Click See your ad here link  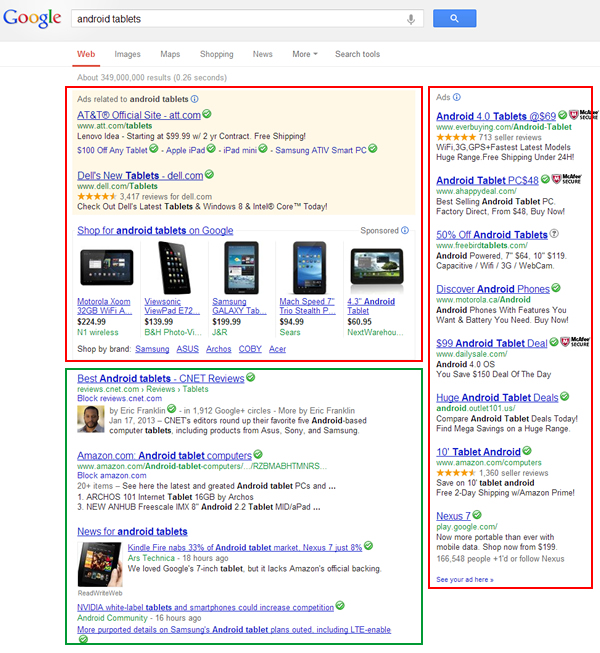click(x=465, y=579)
